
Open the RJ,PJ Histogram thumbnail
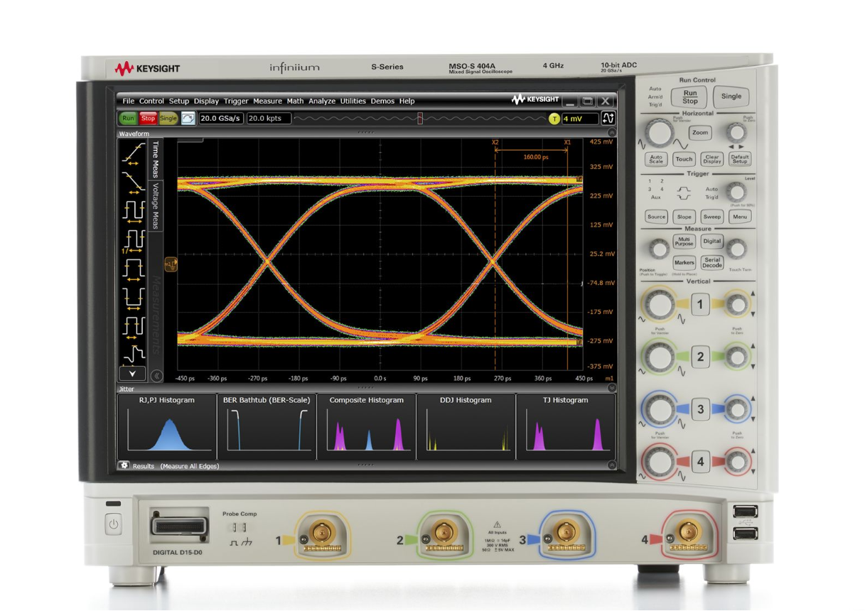coord(167,426)
